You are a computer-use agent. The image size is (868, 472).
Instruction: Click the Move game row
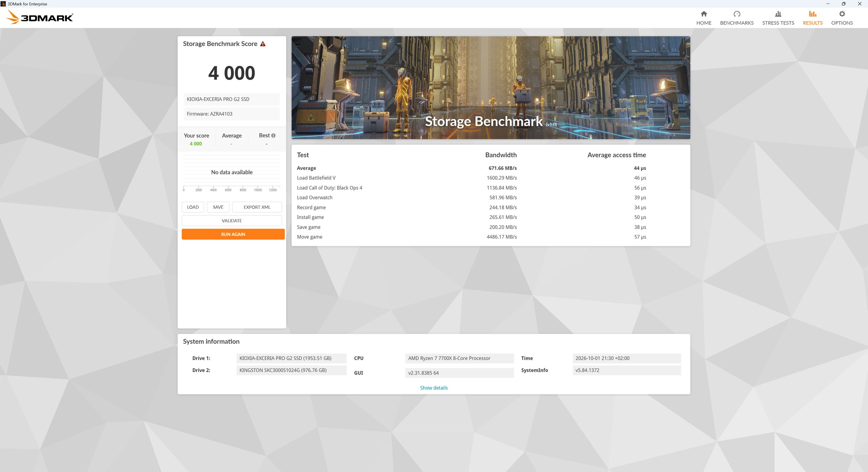471,237
